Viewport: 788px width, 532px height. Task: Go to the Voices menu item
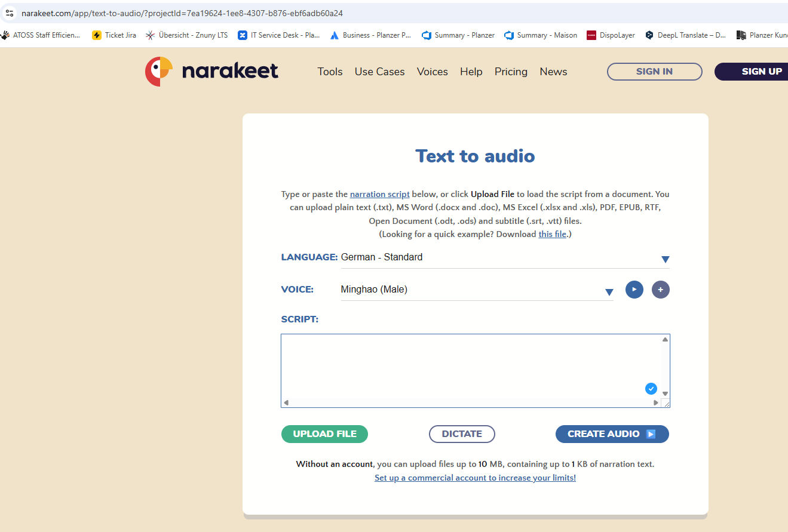coord(432,72)
